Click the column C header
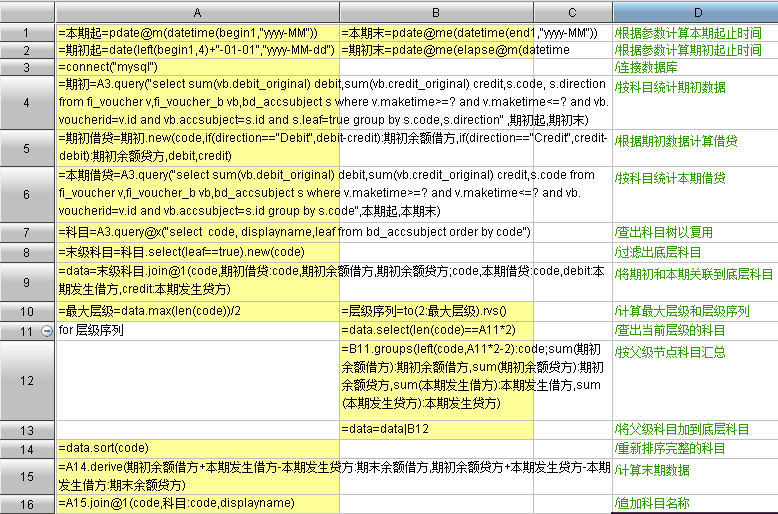Image resolution: width=778 pixels, height=514 pixels. pos(572,12)
